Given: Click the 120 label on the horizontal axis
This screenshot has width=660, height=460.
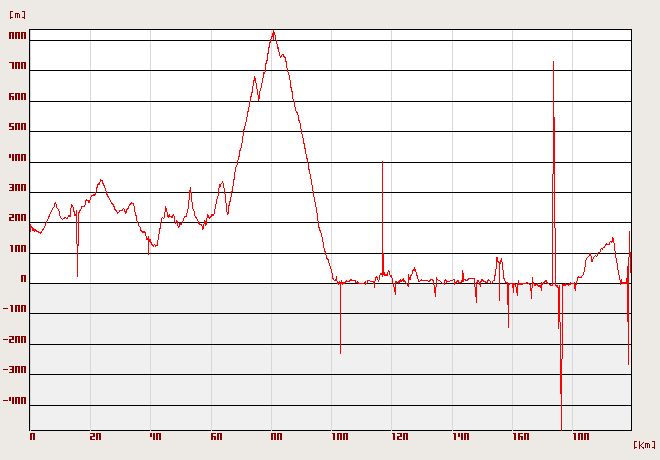Looking at the screenshot, I should (400, 437).
